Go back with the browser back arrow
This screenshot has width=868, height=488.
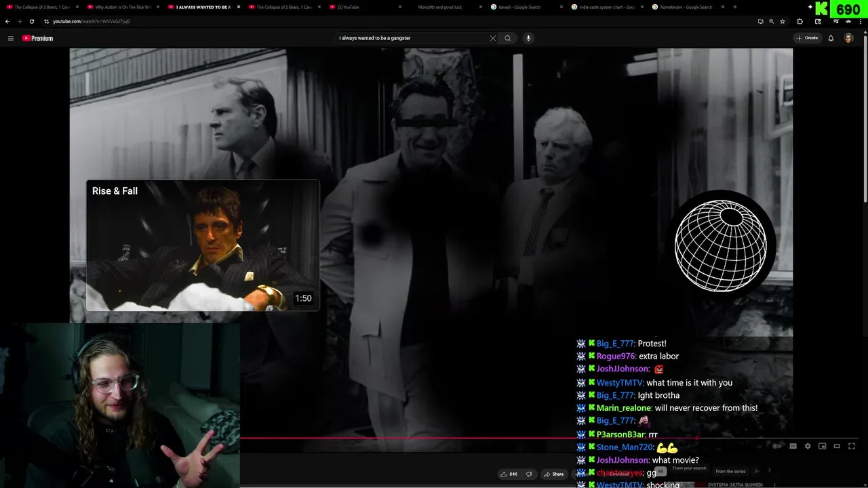(7, 21)
